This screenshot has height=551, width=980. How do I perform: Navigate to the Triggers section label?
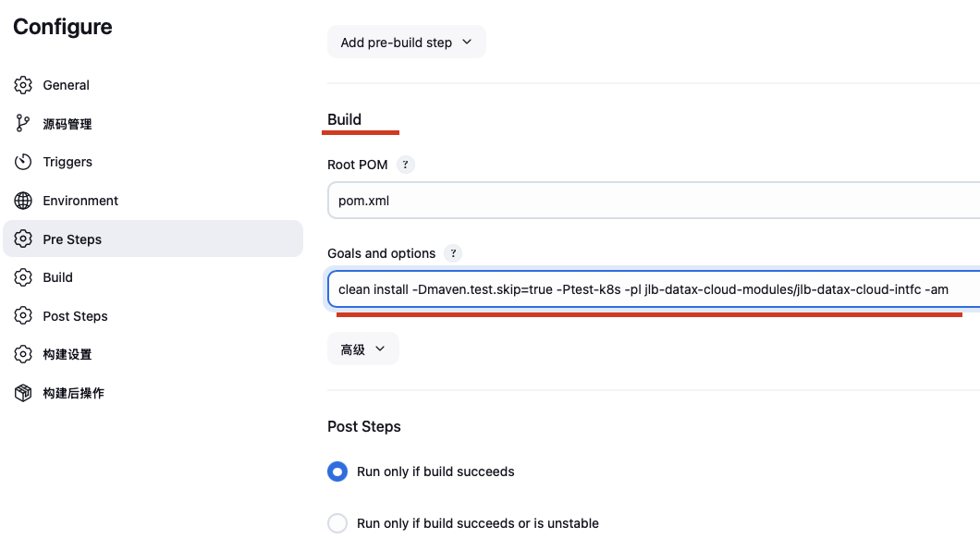click(x=67, y=162)
